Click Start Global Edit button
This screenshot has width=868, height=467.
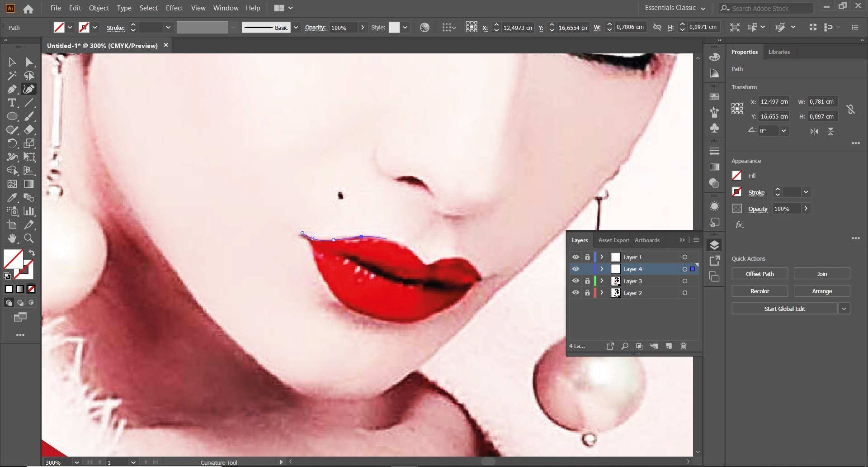coord(784,309)
